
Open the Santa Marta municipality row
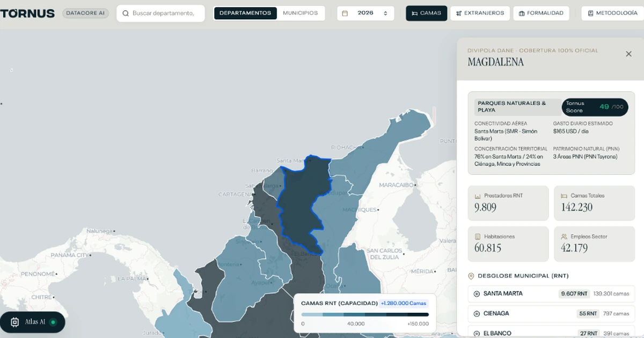[x=551, y=294]
